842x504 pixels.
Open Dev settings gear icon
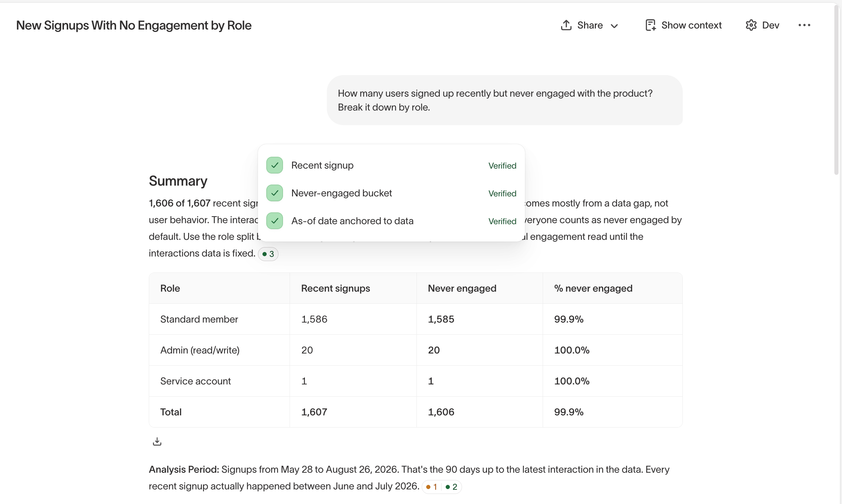751,25
